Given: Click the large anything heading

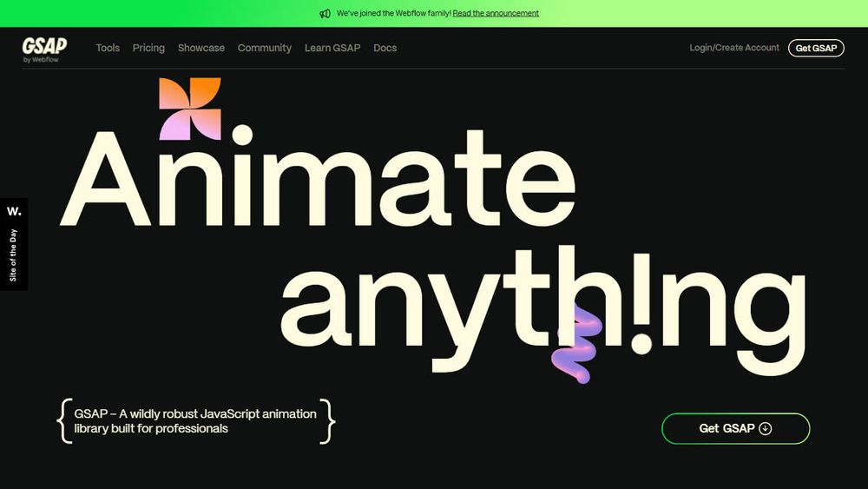Looking at the screenshot, I should coord(543,310).
